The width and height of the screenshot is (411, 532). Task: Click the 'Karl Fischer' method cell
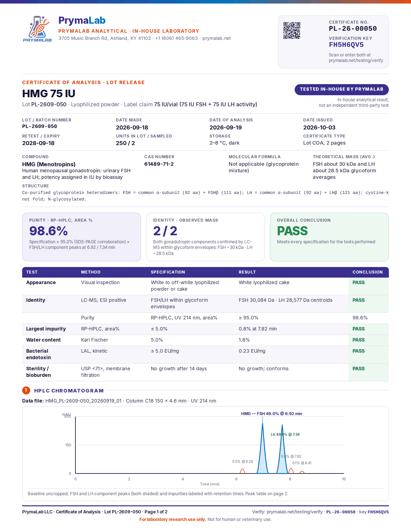[94, 340]
